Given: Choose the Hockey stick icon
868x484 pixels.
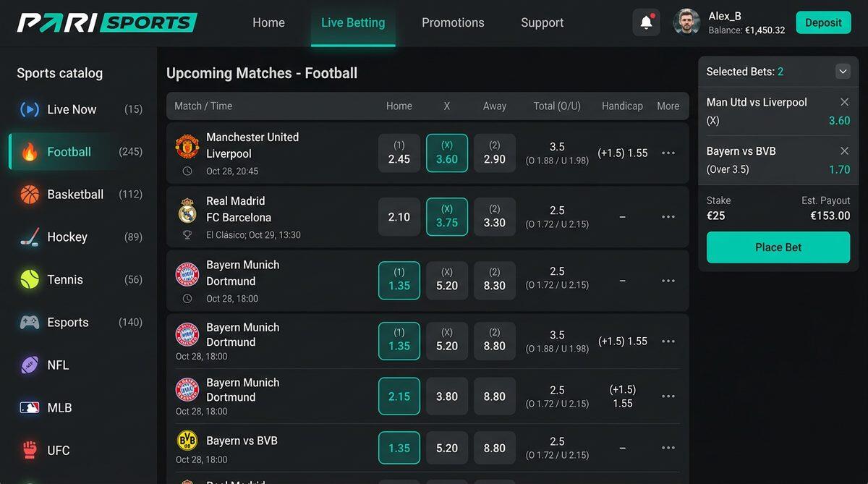Looking at the screenshot, I should tap(30, 237).
